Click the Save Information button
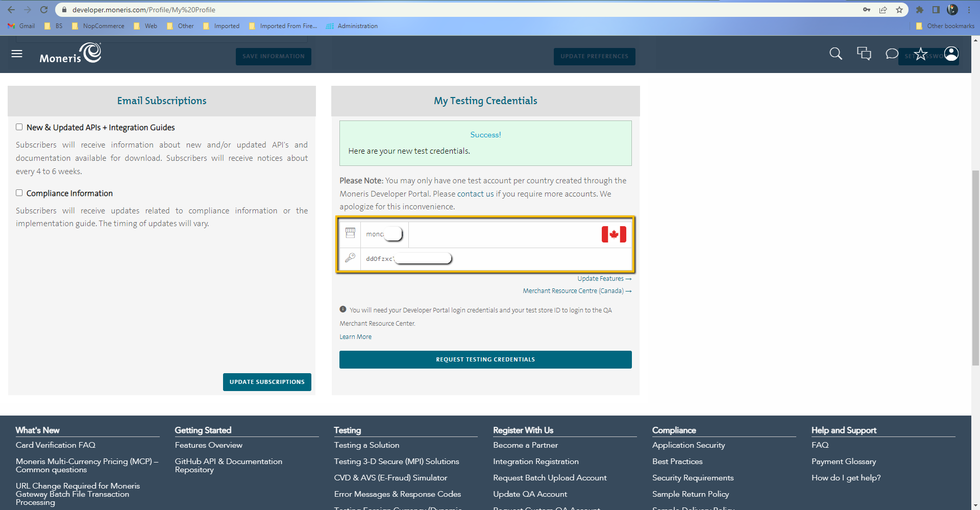 [x=274, y=56]
